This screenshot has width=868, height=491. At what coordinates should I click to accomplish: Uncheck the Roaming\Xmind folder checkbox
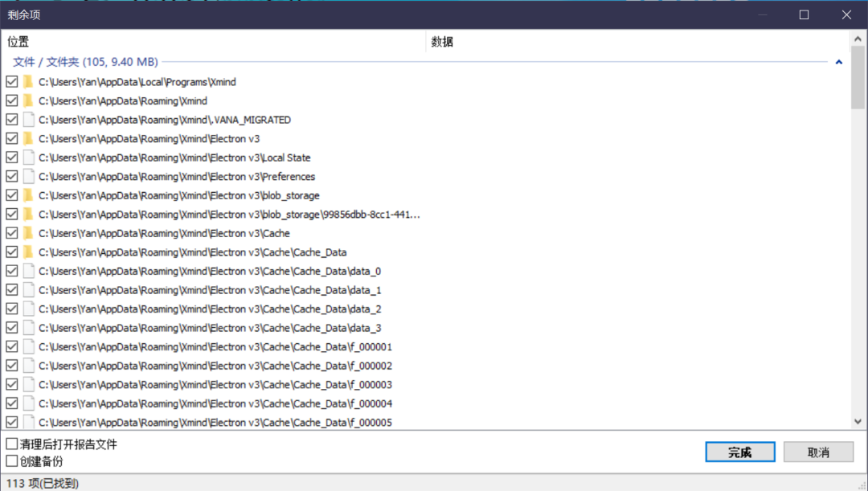pyautogui.click(x=11, y=100)
